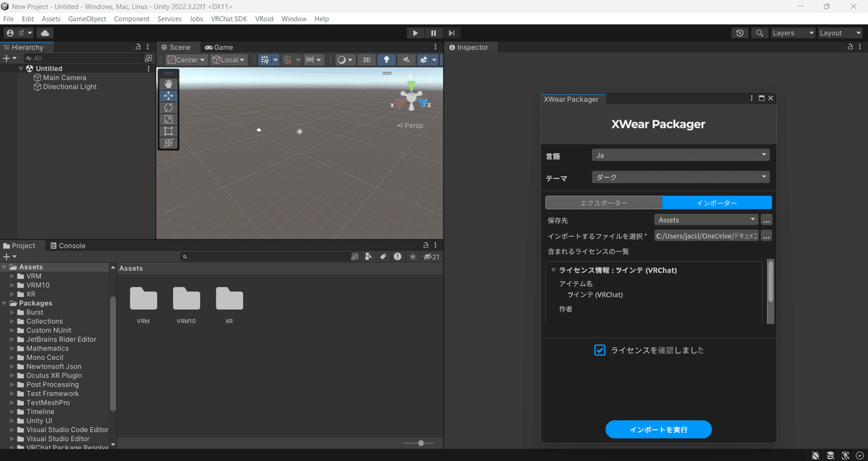Switch to the エクスポーター tab
Viewport: 868px width, 461px height.
coord(604,203)
